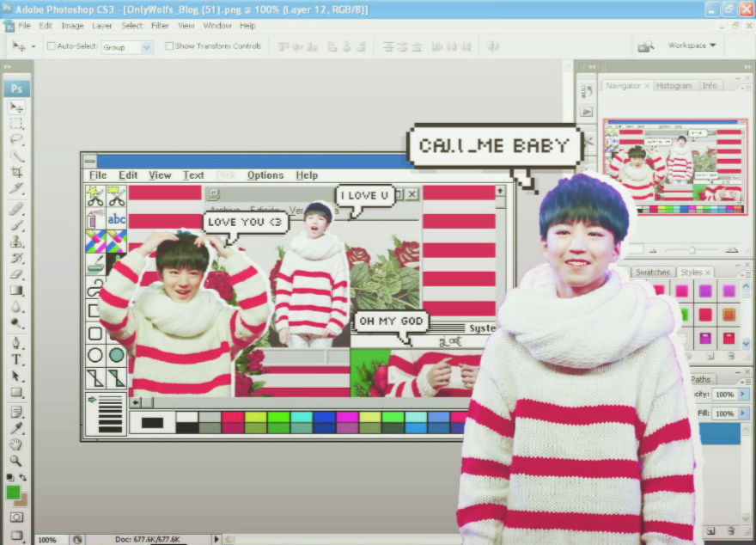Select the Path Selection tool
This screenshot has width=756, height=545.
[16, 376]
